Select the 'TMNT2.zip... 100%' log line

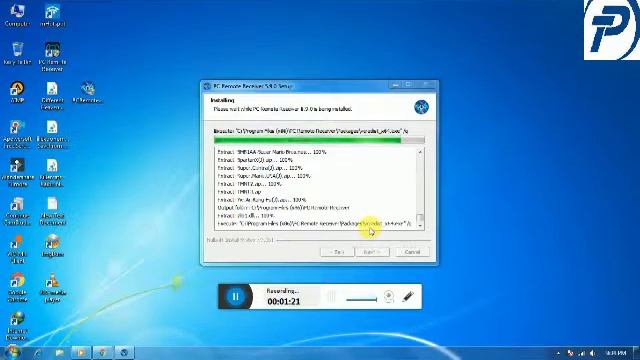[249, 184]
